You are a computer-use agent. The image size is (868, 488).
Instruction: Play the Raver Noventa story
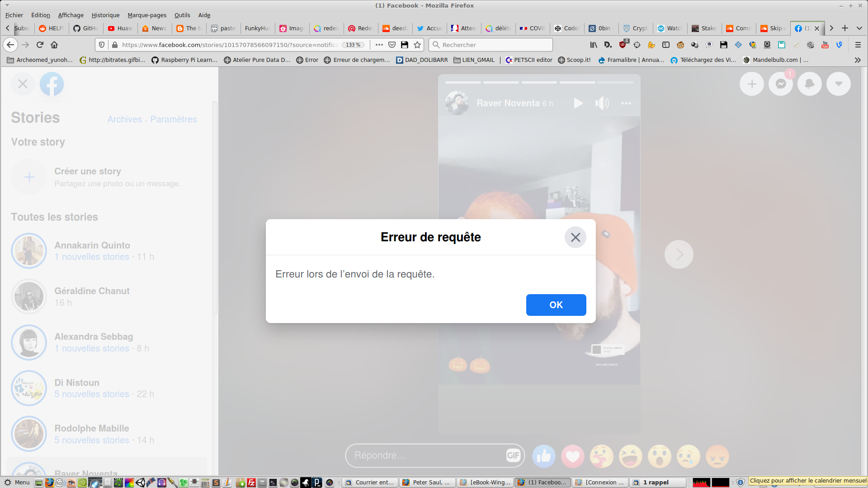point(578,103)
